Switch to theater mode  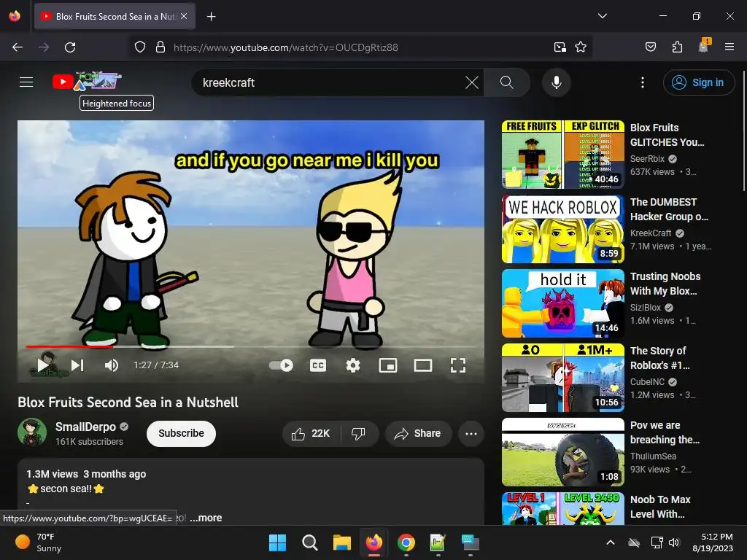coord(423,365)
